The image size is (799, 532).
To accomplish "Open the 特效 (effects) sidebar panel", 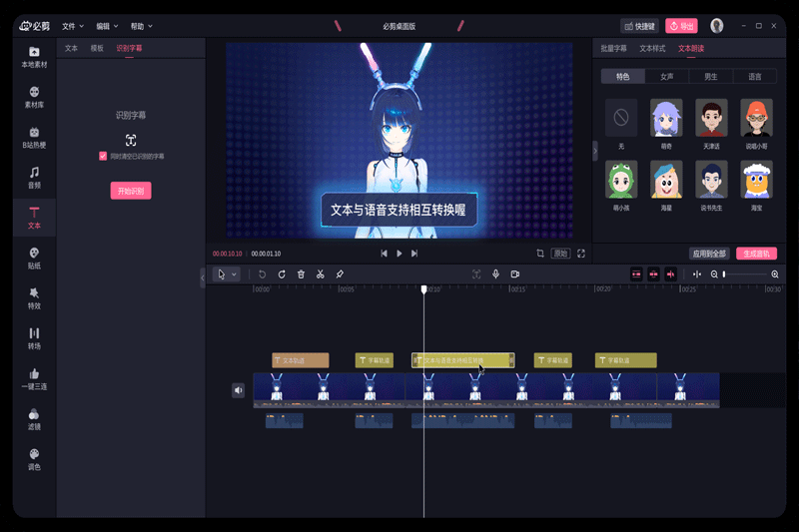I will tap(34, 297).
